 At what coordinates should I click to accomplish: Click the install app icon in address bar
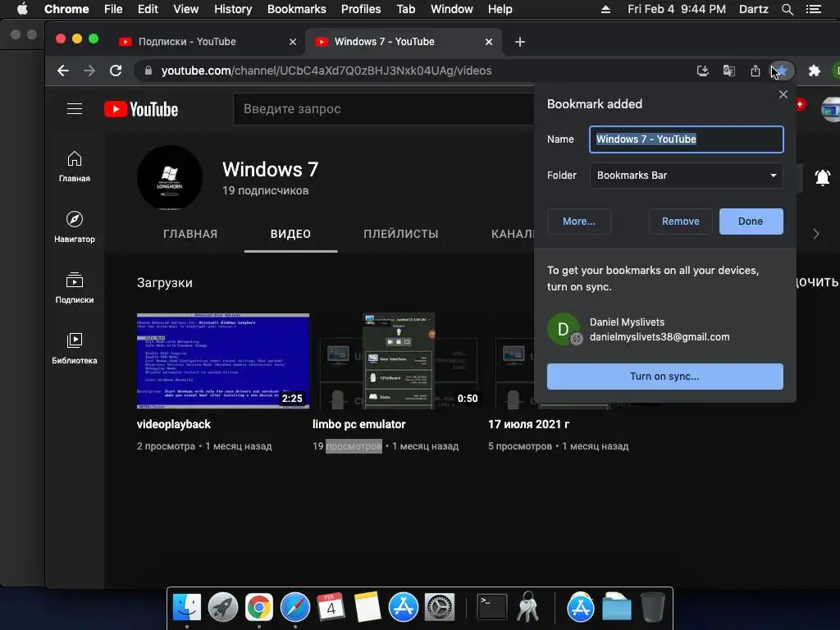click(x=703, y=71)
